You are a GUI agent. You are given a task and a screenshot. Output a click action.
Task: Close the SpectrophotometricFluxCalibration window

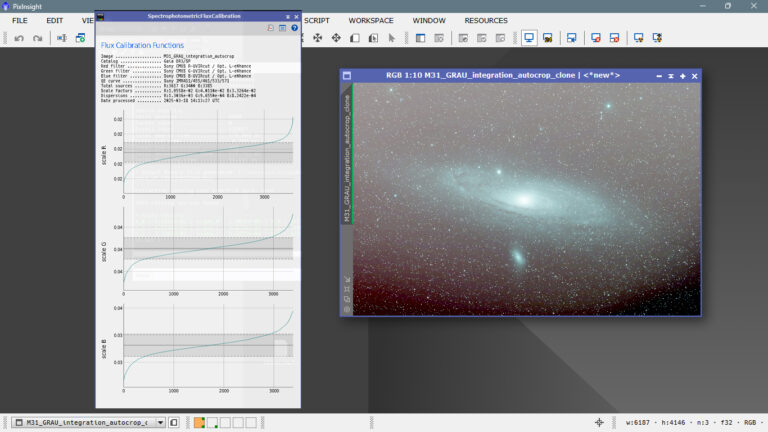click(x=296, y=17)
